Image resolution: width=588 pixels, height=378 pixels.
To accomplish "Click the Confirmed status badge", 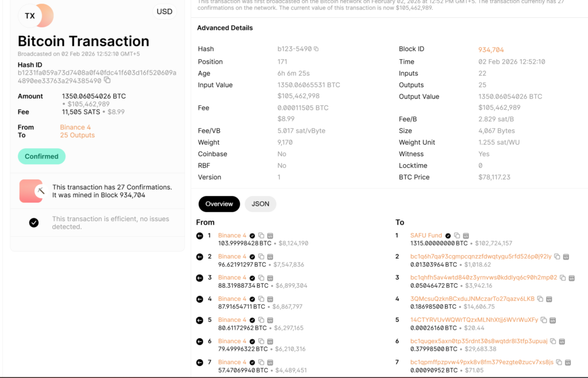I will [x=41, y=156].
